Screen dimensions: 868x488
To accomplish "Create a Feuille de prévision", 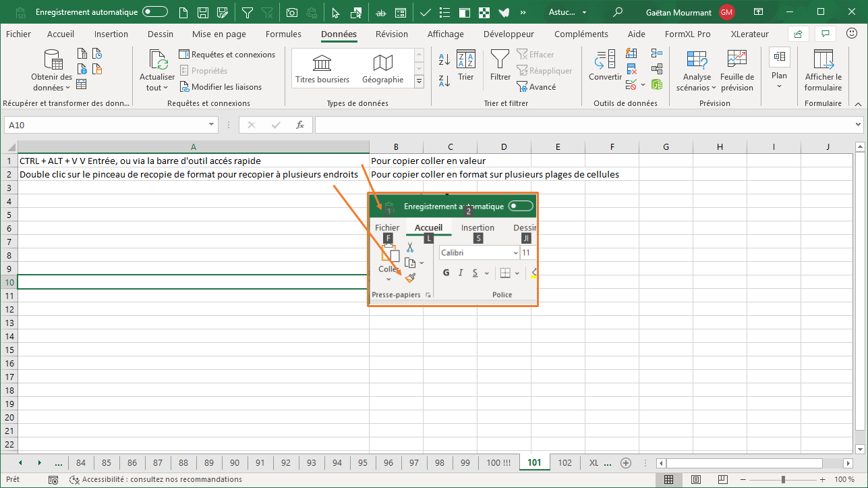I will (x=737, y=70).
